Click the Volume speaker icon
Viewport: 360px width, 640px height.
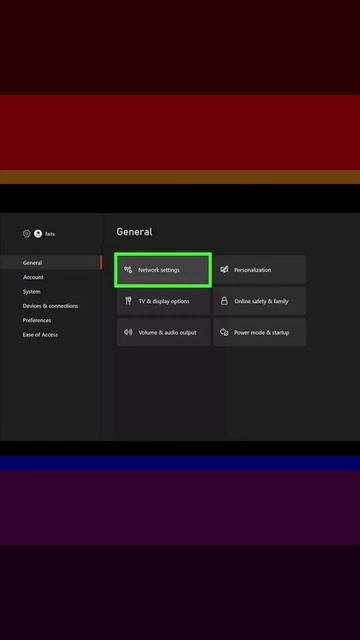coord(128,332)
